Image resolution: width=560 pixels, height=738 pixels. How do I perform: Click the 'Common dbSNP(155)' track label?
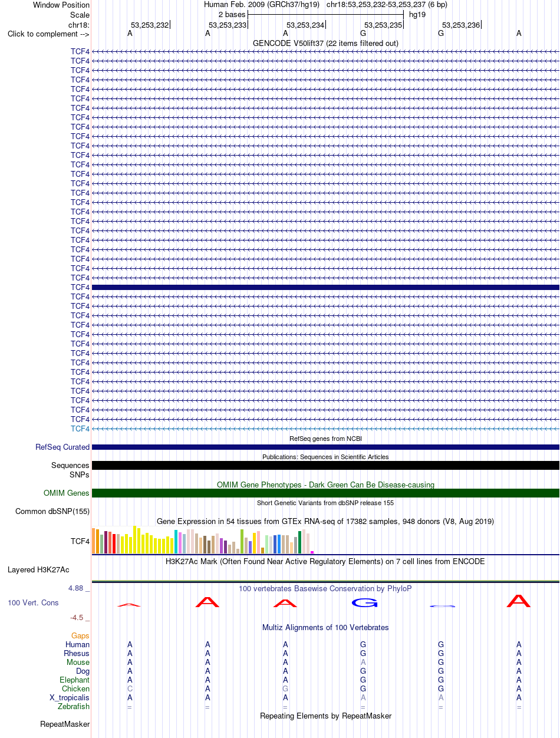(52, 512)
